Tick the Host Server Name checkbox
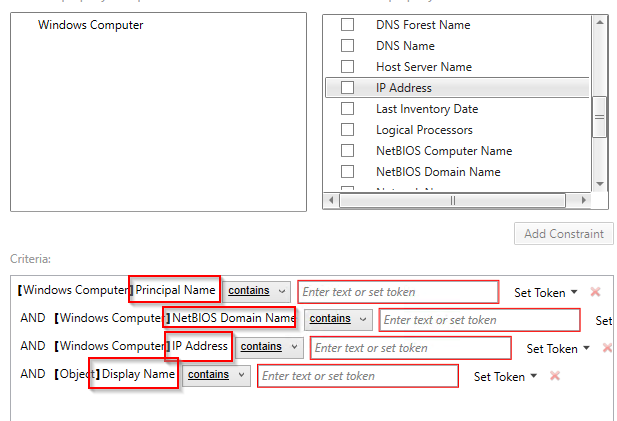 click(347, 66)
